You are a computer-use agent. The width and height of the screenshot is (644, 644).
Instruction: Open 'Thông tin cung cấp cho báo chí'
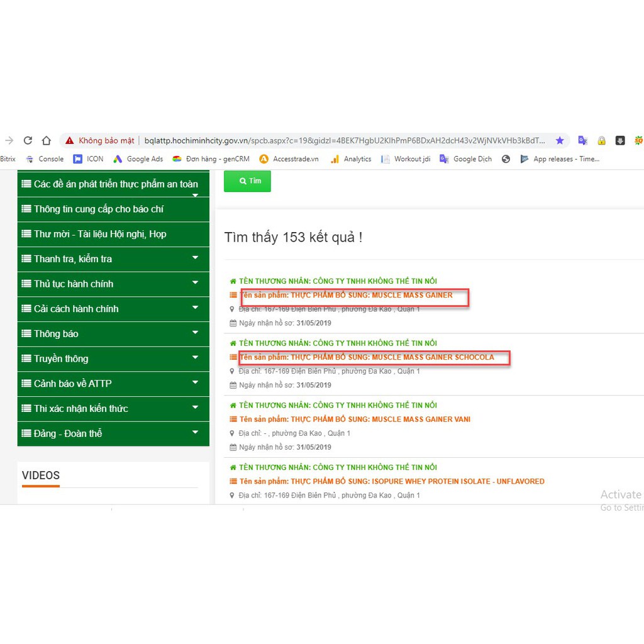pos(113,209)
